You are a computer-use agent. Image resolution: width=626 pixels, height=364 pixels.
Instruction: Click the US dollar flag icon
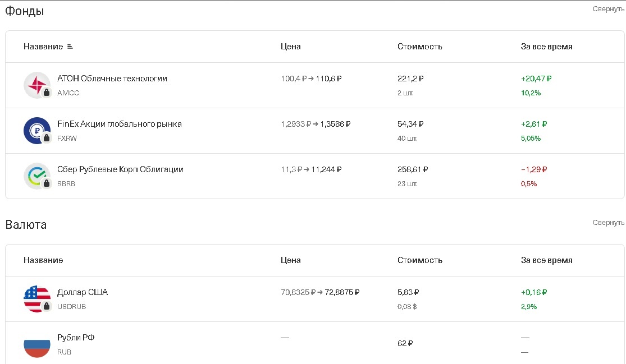pyautogui.click(x=37, y=299)
